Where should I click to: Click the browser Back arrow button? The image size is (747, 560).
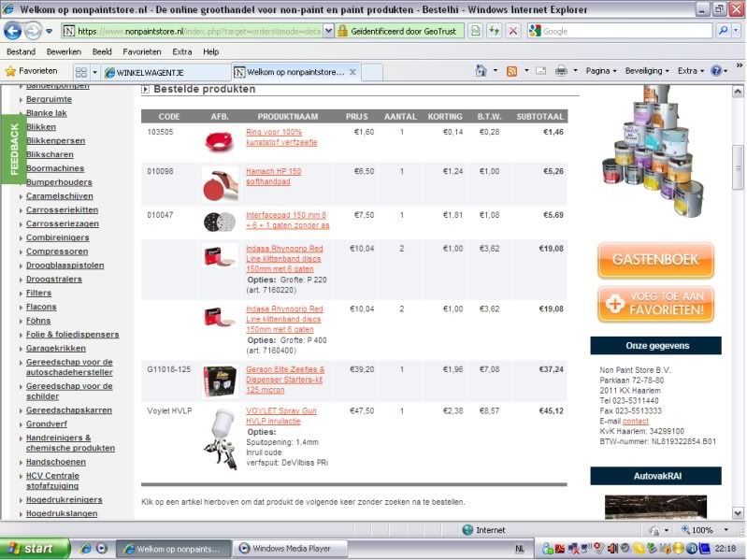(x=12, y=32)
